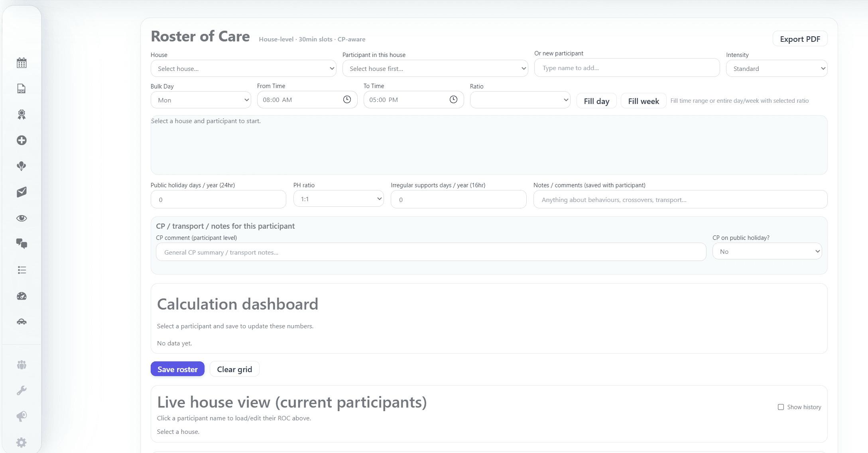This screenshot has width=868, height=453.
Task: Open the speedometer dashboard sidebar icon
Action: coord(22,296)
